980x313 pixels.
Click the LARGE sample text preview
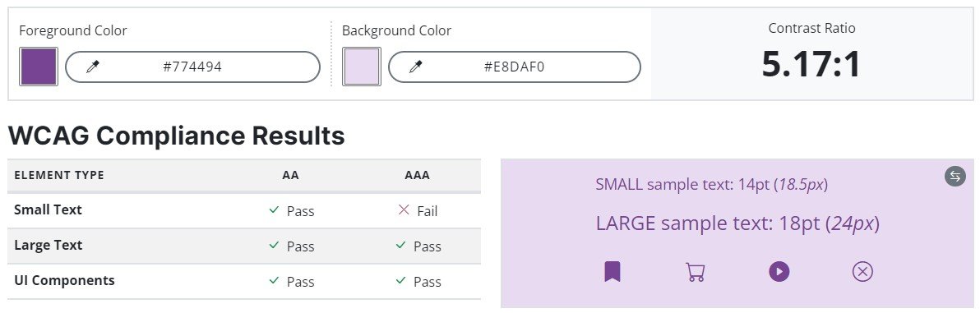tap(737, 223)
